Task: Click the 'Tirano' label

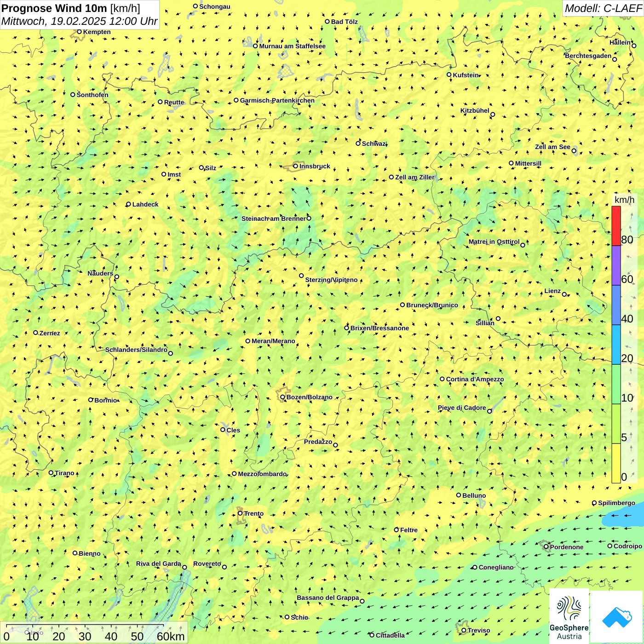Action: point(64,473)
